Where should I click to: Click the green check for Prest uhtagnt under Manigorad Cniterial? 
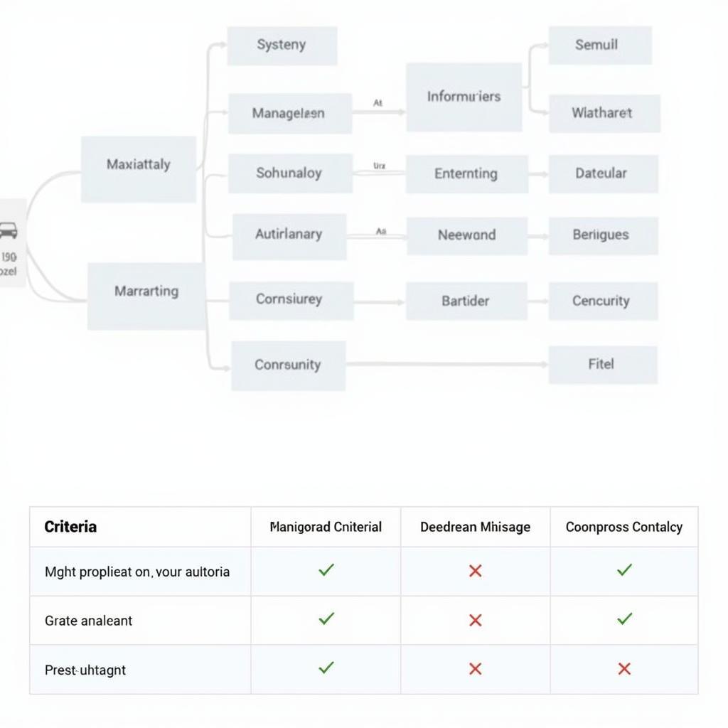(x=326, y=668)
